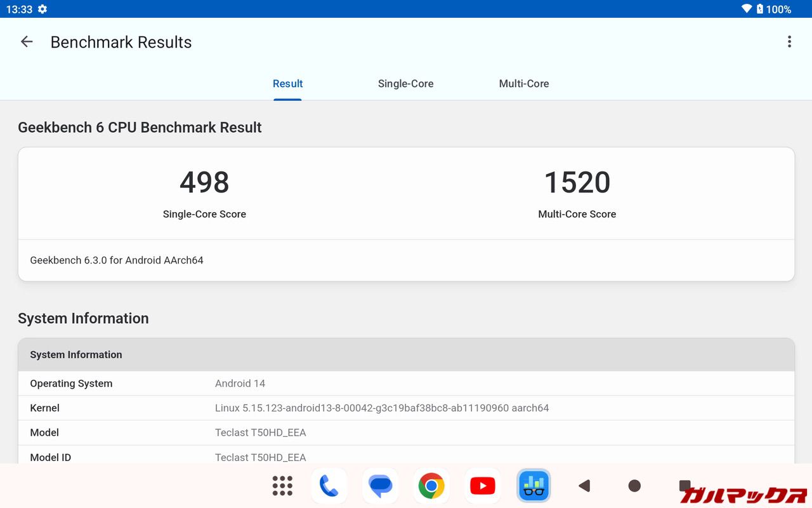Open the app drawer grid icon

tap(282, 486)
